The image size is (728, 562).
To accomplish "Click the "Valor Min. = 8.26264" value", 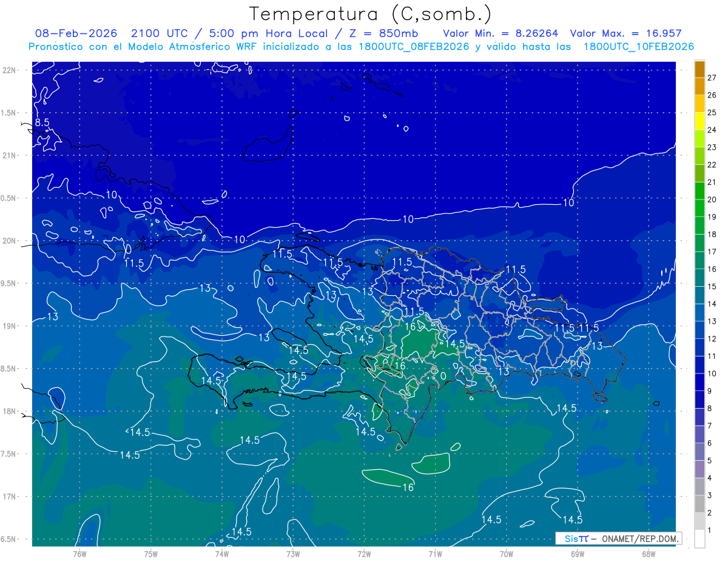I will pos(500,33).
